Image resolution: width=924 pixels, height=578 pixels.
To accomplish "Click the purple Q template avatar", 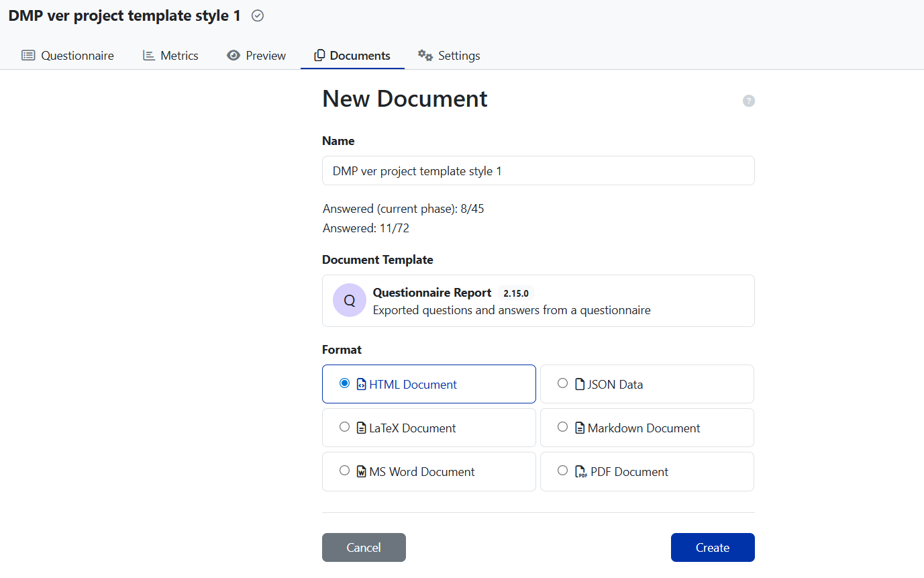I will [x=350, y=300].
